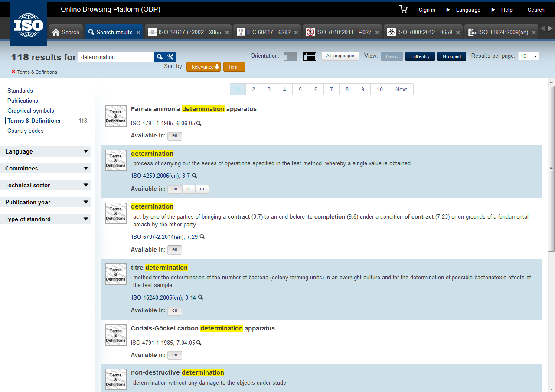555x392 pixels.
Task: Switch to horizontal row orientation
Action: 310,56
